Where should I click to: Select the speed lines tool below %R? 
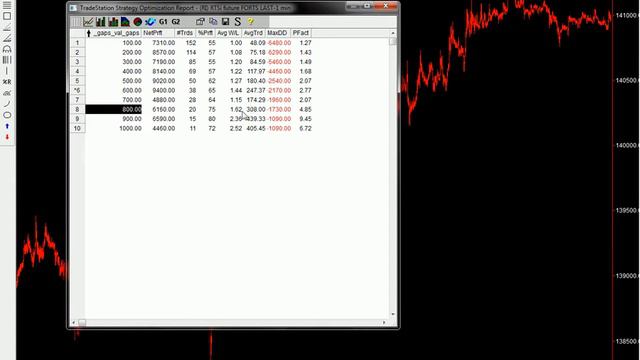pyautogui.click(x=7, y=93)
